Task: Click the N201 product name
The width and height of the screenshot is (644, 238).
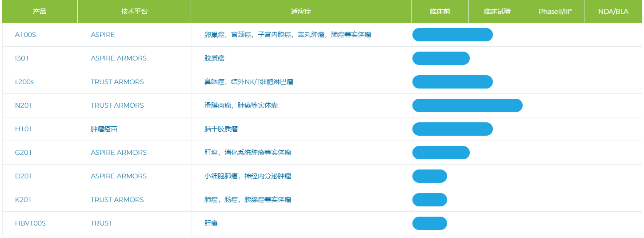Action: point(24,105)
